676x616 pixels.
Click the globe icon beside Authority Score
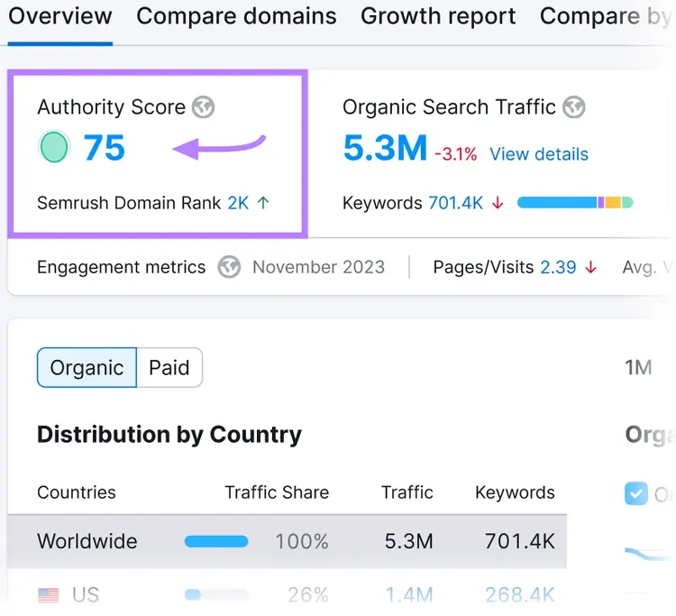click(x=203, y=107)
